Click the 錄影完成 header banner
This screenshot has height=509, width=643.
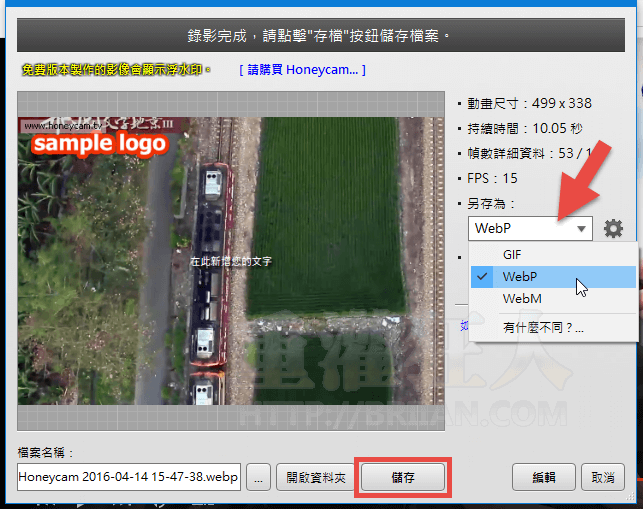tap(320, 36)
